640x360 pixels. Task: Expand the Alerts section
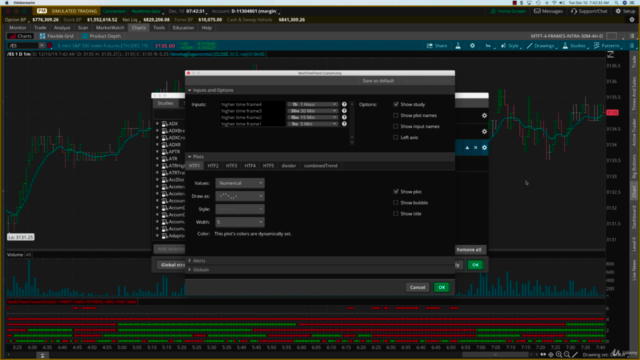click(x=196, y=260)
